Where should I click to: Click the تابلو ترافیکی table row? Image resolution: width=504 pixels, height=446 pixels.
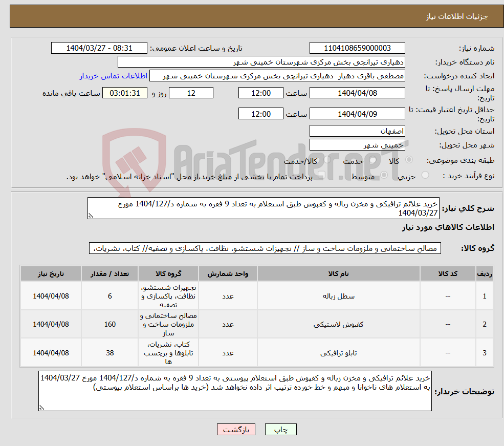pyautogui.click(x=256, y=352)
